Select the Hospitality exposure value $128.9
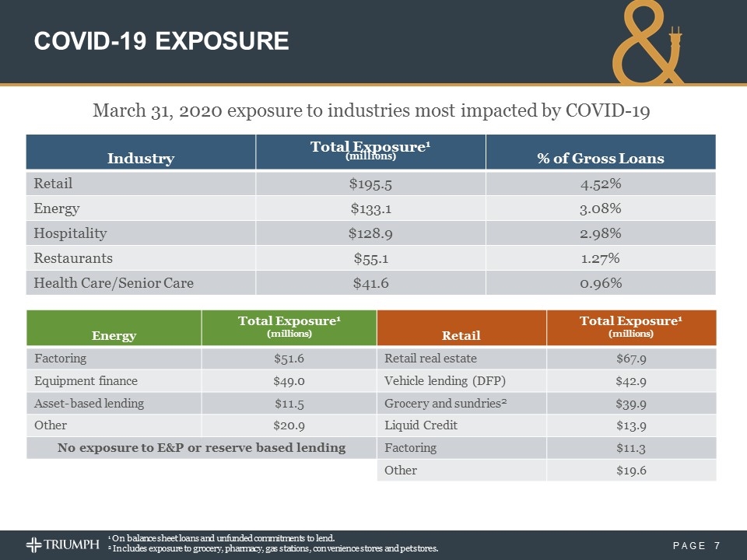The image size is (747, 560). point(370,233)
